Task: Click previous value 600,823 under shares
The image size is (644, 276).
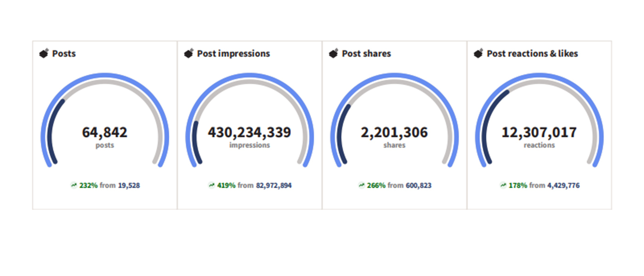Action: coord(419,186)
